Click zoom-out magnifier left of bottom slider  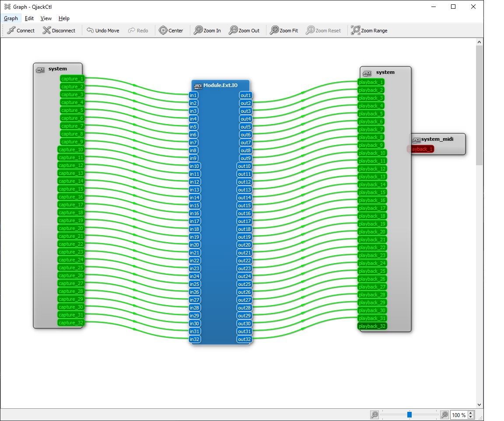click(x=374, y=414)
